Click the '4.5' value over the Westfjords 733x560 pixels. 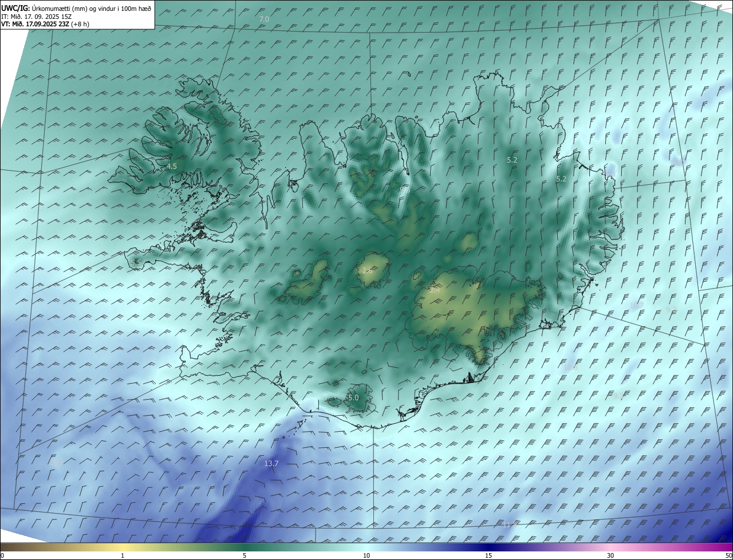click(x=172, y=167)
